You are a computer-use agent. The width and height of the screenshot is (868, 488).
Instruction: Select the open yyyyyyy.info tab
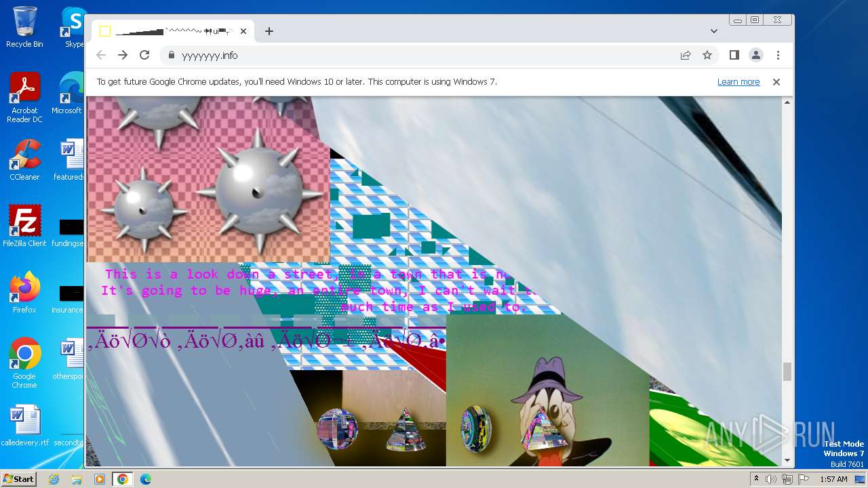(173, 31)
